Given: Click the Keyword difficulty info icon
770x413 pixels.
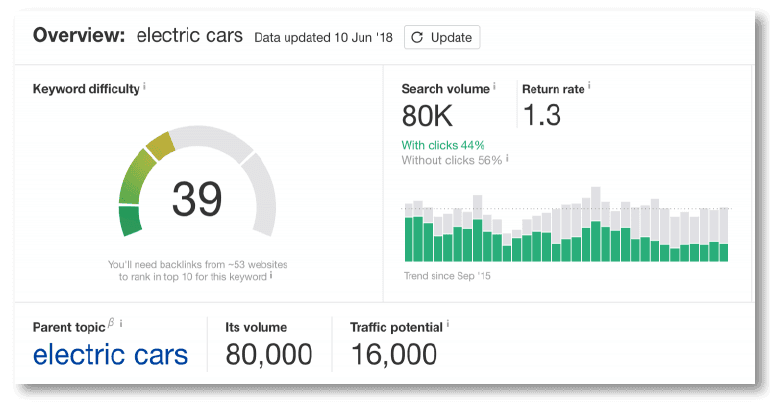Looking at the screenshot, I should 145,88.
